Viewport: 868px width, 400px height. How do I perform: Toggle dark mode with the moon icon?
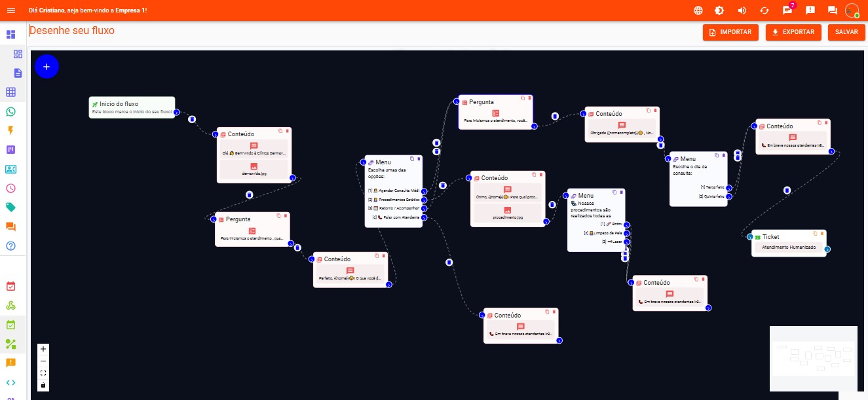[x=721, y=10]
